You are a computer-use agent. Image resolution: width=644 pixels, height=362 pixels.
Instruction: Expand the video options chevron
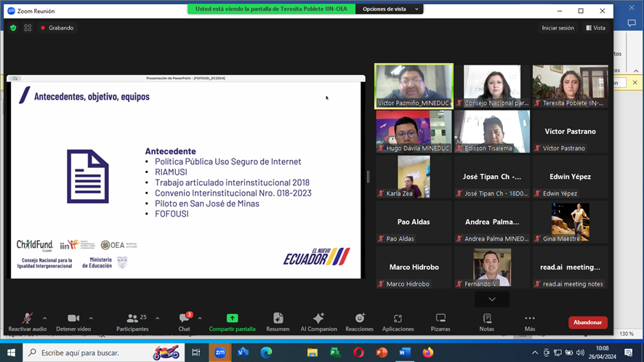click(x=91, y=318)
